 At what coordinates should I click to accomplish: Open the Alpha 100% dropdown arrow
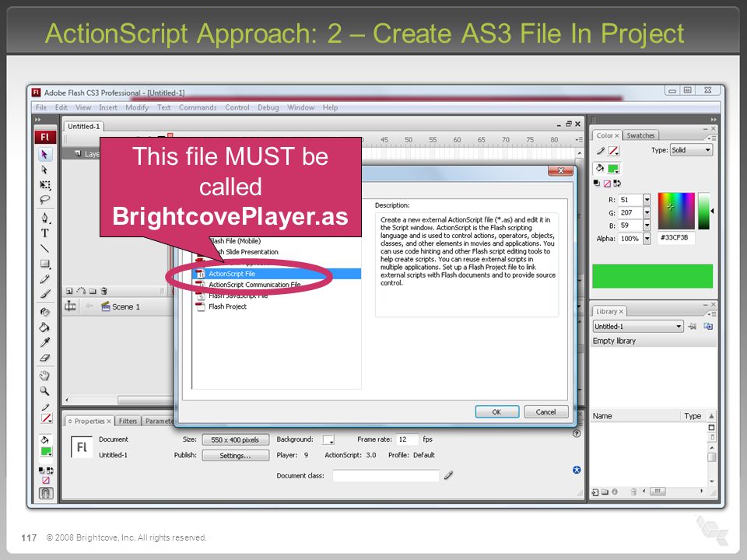(x=647, y=239)
